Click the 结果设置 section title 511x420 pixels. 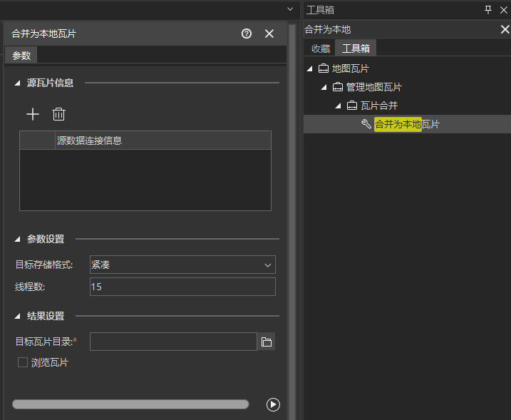coord(46,316)
